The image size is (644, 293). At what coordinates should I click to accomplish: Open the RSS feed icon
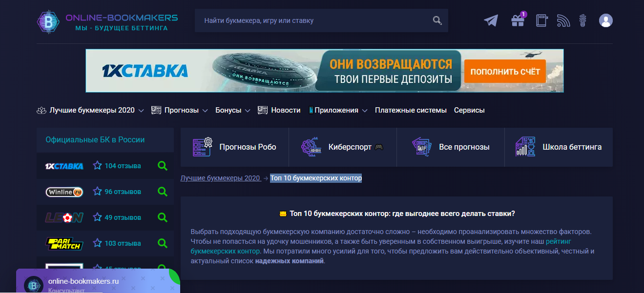[x=563, y=20]
